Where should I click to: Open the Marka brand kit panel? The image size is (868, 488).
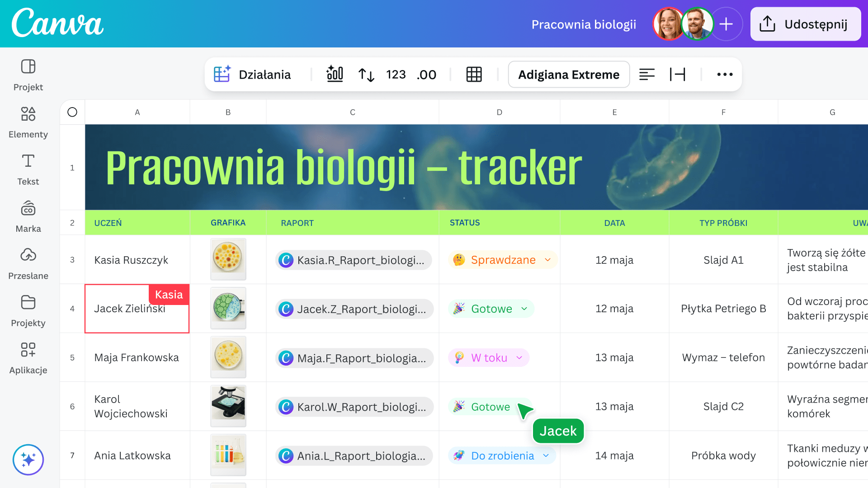28,217
